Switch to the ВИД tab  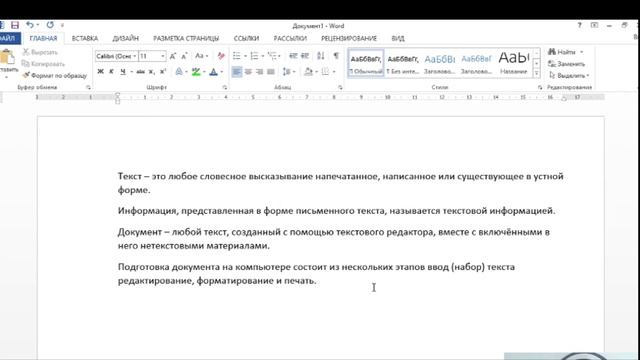[x=398, y=38]
